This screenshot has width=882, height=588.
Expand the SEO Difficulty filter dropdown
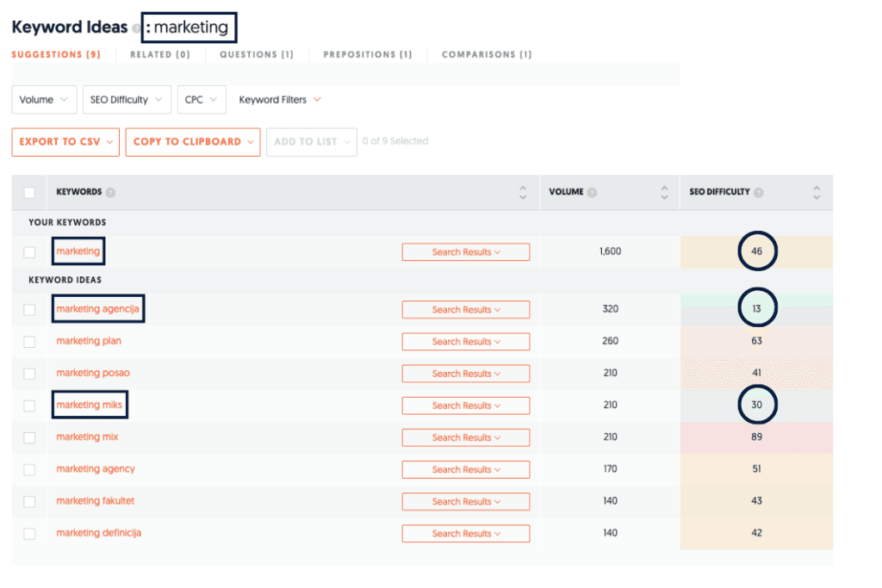click(127, 100)
